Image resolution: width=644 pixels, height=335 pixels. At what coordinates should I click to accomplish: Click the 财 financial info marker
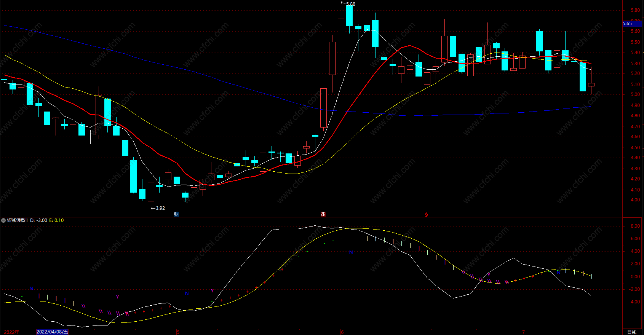176,214
